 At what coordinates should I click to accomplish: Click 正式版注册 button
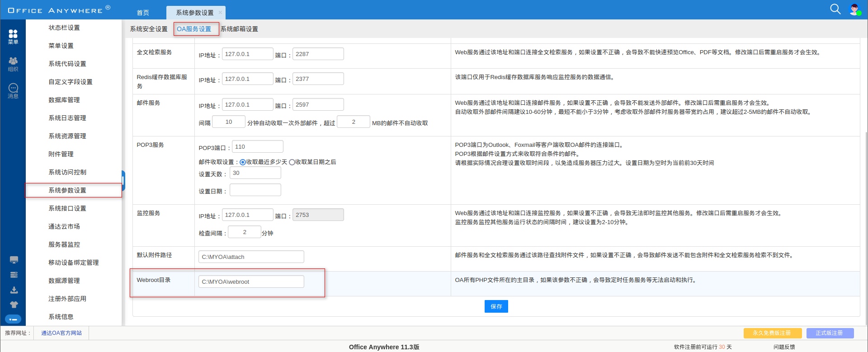point(830,333)
